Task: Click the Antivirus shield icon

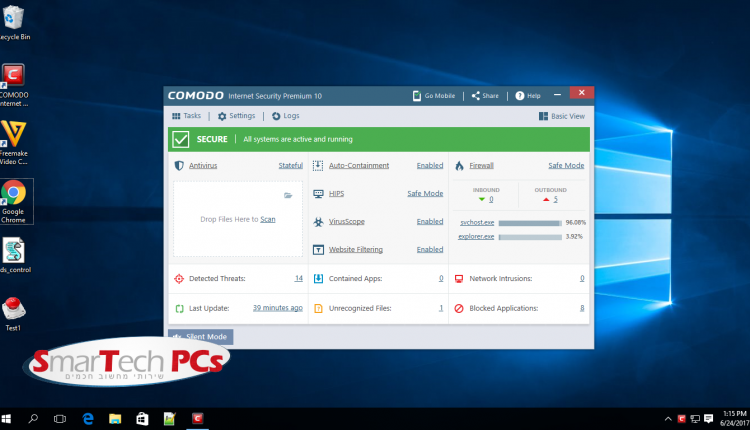Action: coord(179,165)
